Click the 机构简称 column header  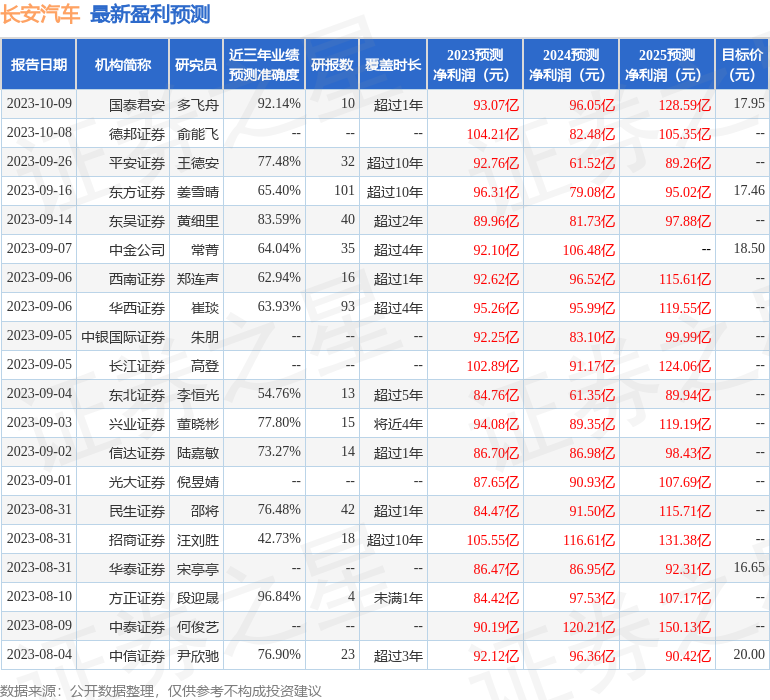(x=123, y=64)
